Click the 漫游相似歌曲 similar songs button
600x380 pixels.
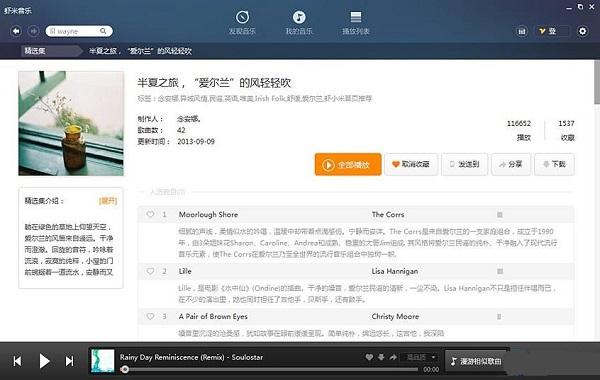[x=476, y=361]
